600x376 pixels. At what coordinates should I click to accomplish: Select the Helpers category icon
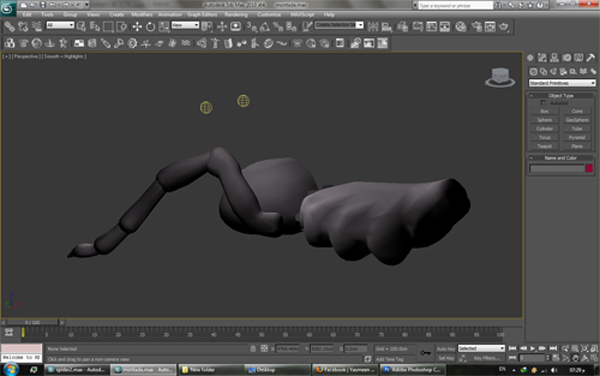tap(573, 72)
